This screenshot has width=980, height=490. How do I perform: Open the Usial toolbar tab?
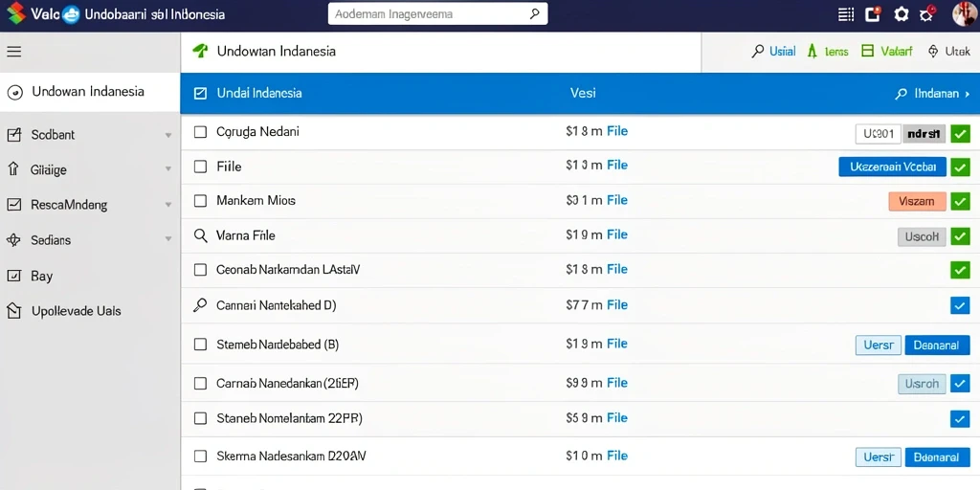click(x=773, y=52)
